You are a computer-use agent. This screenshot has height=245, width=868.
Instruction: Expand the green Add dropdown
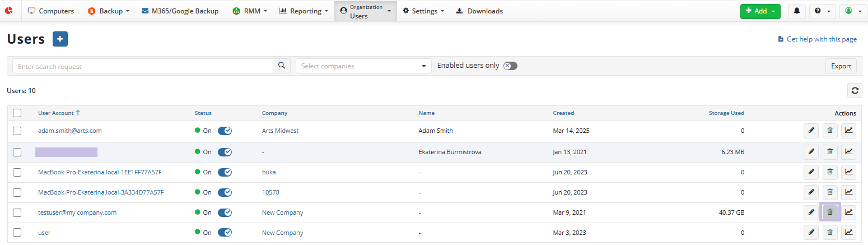(x=760, y=11)
